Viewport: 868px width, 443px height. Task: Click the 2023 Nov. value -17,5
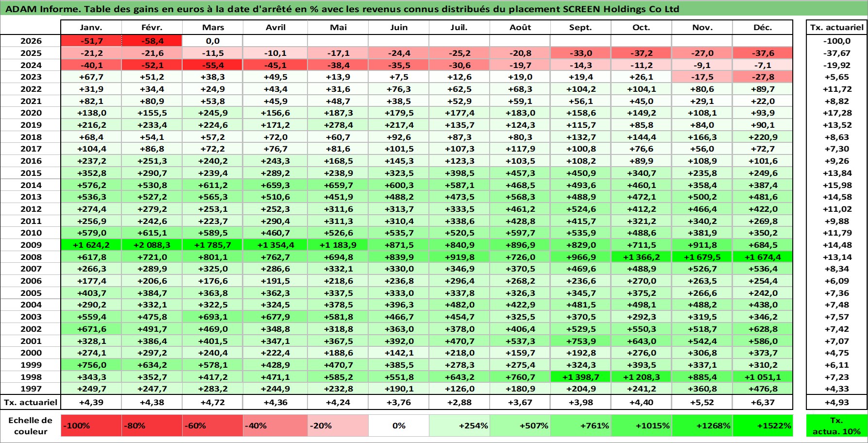pyautogui.click(x=702, y=77)
